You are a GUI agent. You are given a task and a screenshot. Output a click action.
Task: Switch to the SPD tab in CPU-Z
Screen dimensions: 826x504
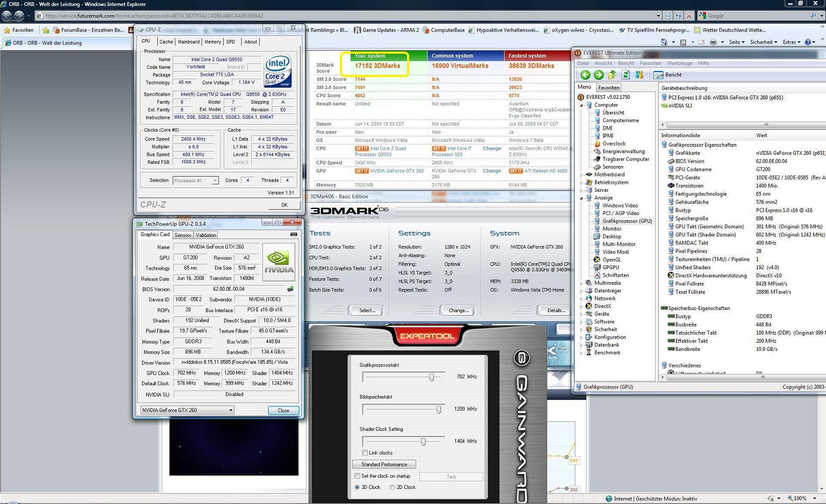tap(231, 41)
